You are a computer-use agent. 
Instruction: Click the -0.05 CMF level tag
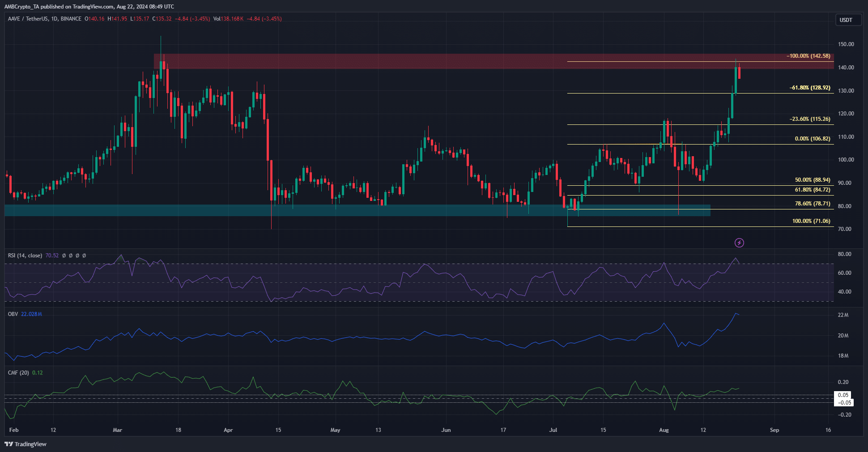coord(844,403)
